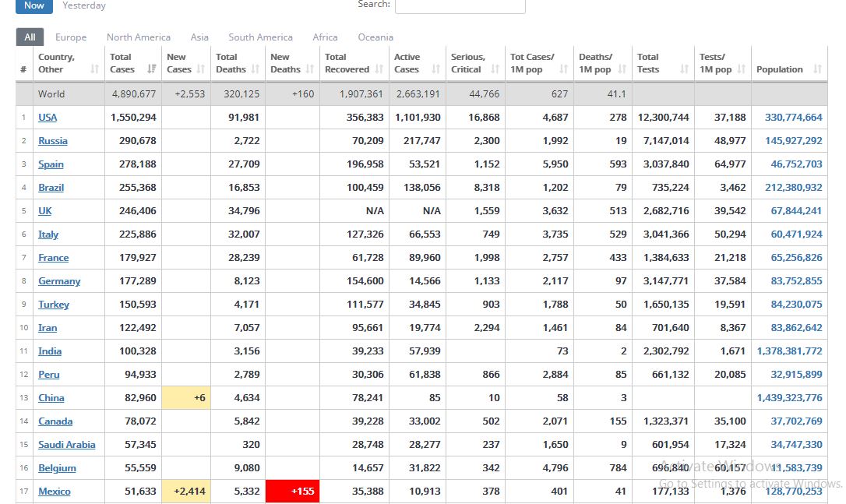Image resolution: width=846 pixels, height=504 pixels.
Task: Click Mexico's red +155 new deaths cell
Action: pos(292,492)
